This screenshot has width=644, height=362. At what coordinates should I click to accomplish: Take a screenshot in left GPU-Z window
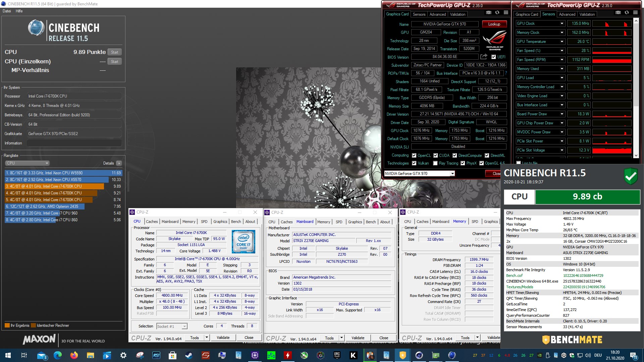click(x=489, y=13)
